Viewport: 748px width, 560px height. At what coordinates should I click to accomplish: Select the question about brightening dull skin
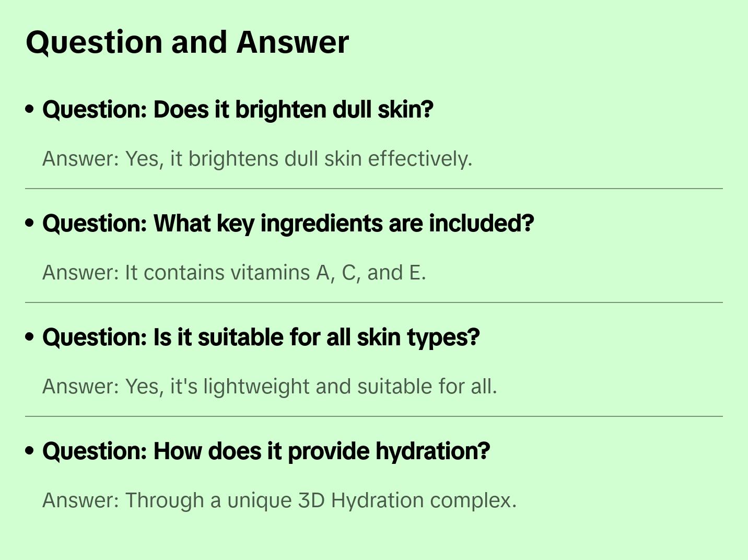click(238, 110)
